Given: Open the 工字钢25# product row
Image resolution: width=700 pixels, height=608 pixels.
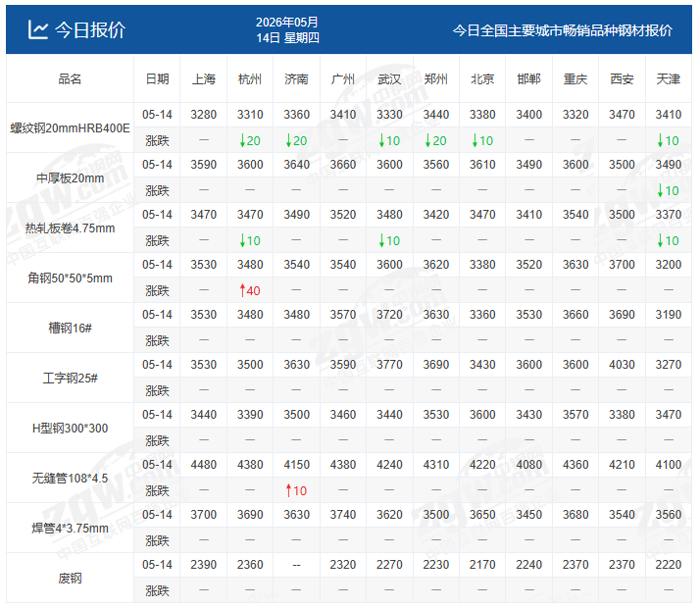Looking at the screenshot, I should coord(70,379).
